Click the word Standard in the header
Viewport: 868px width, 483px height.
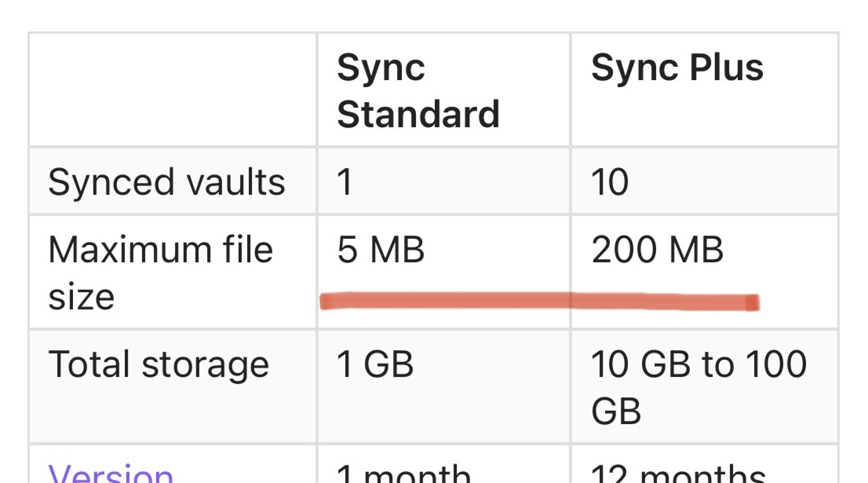coord(418,114)
